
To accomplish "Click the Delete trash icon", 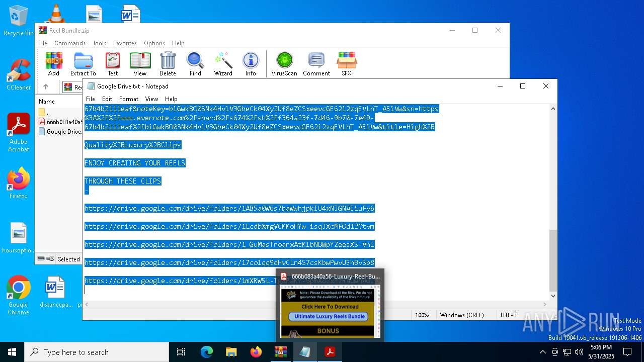I will [x=168, y=64].
